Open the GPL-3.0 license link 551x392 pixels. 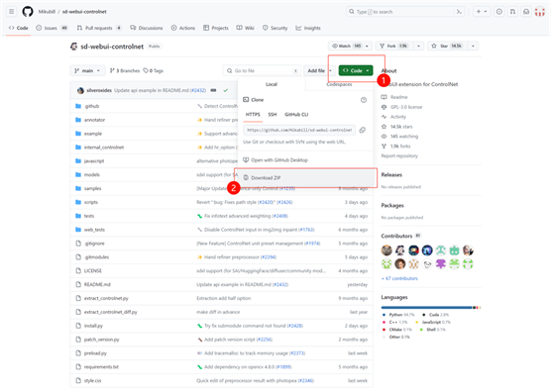pyautogui.click(x=406, y=107)
